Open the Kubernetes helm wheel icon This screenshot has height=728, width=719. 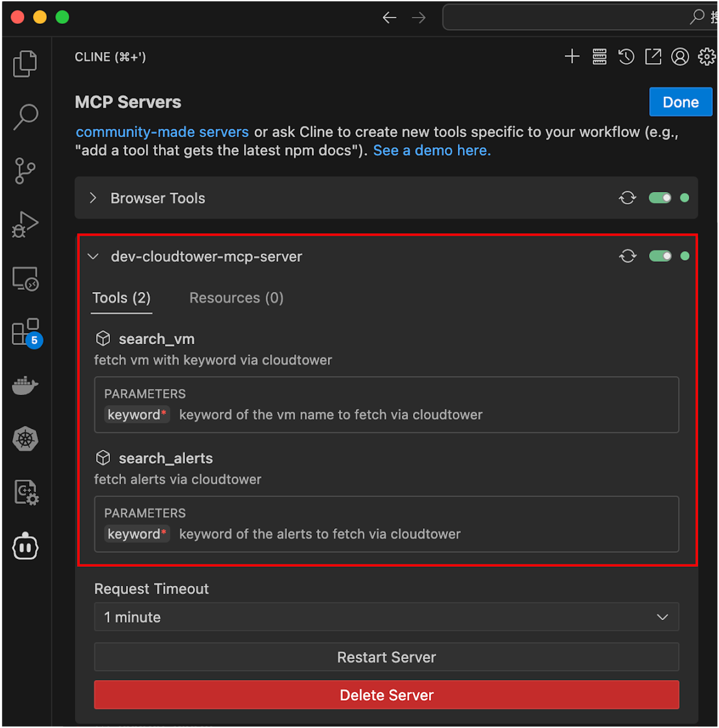(25, 439)
